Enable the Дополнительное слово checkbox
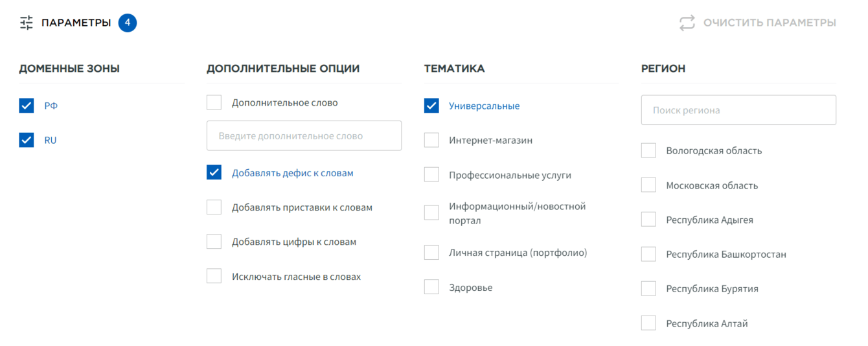 (x=214, y=102)
